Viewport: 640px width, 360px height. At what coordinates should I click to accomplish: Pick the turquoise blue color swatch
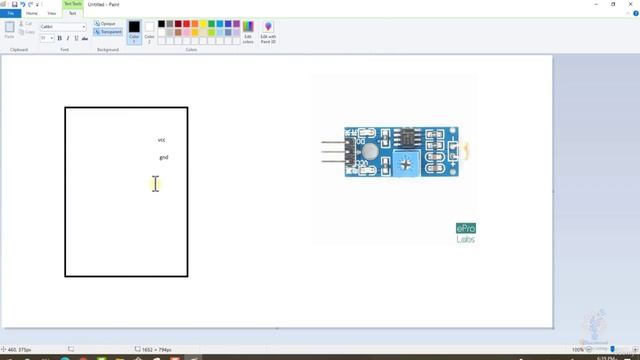tap(220, 24)
